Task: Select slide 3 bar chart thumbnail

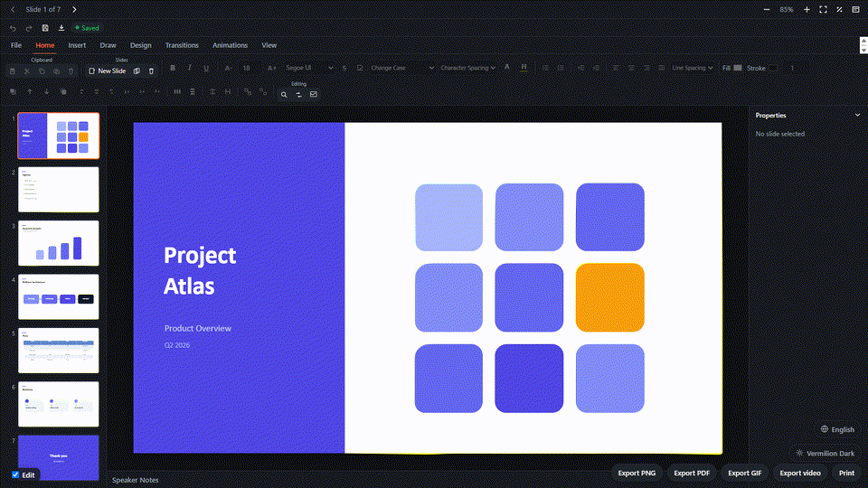Action: pyautogui.click(x=59, y=243)
